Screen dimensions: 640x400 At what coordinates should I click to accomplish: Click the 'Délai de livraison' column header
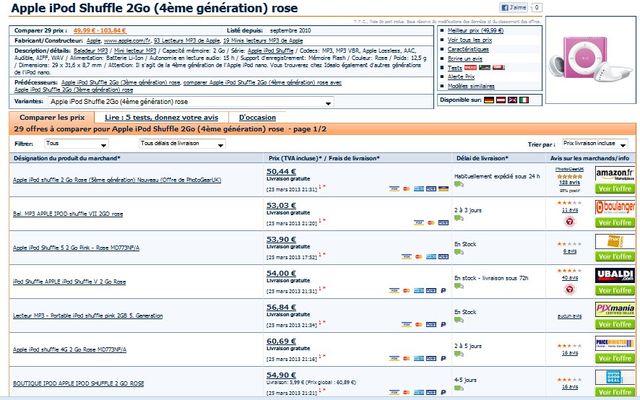pos(482,158)
